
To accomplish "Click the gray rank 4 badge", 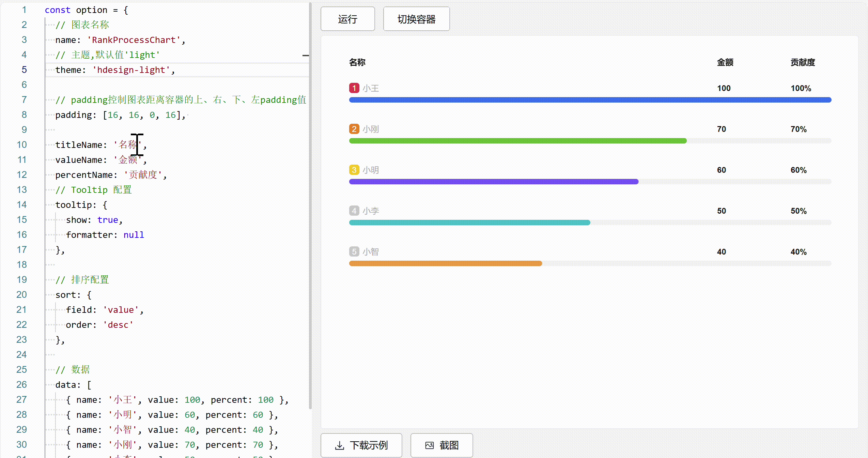I will pos(354,211).
